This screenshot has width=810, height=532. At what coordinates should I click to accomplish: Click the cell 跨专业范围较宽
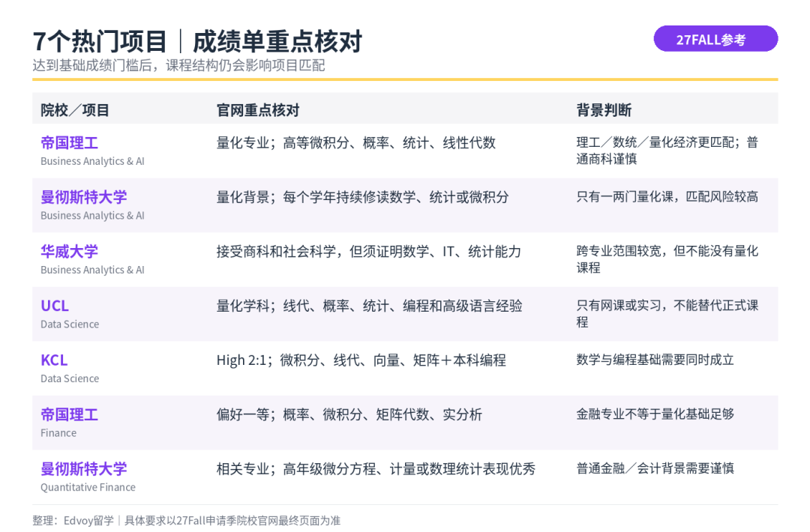click(618, 251)
